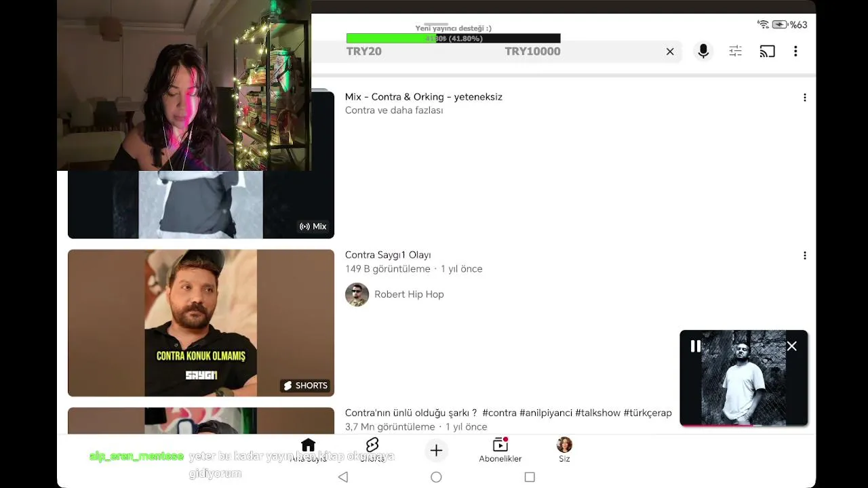Viewport: 868px width, 488px height.
Task: Open the miniplayer video thumbnail
Action: pyautogui.click(x=744, y=378)
